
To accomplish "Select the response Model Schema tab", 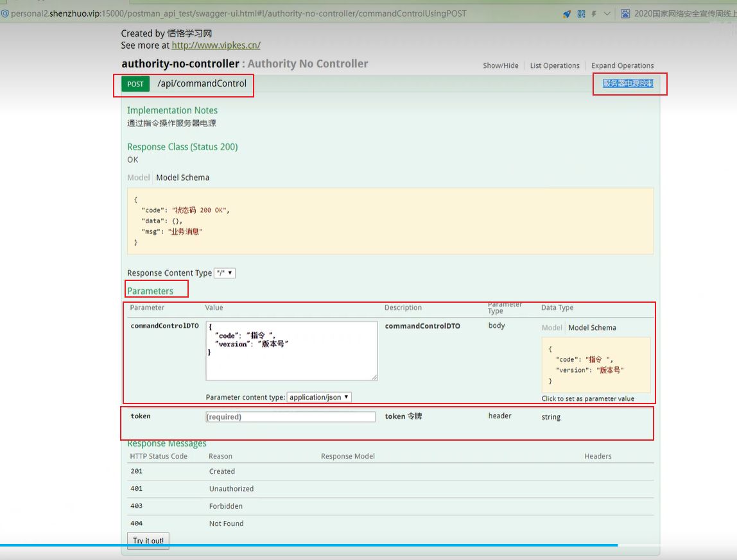I will click(182, 178).
